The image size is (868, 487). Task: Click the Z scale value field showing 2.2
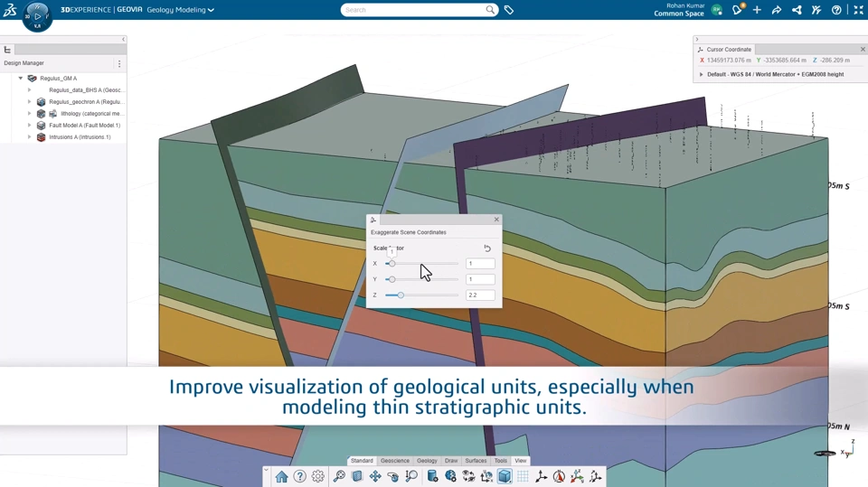click(480, 295)
